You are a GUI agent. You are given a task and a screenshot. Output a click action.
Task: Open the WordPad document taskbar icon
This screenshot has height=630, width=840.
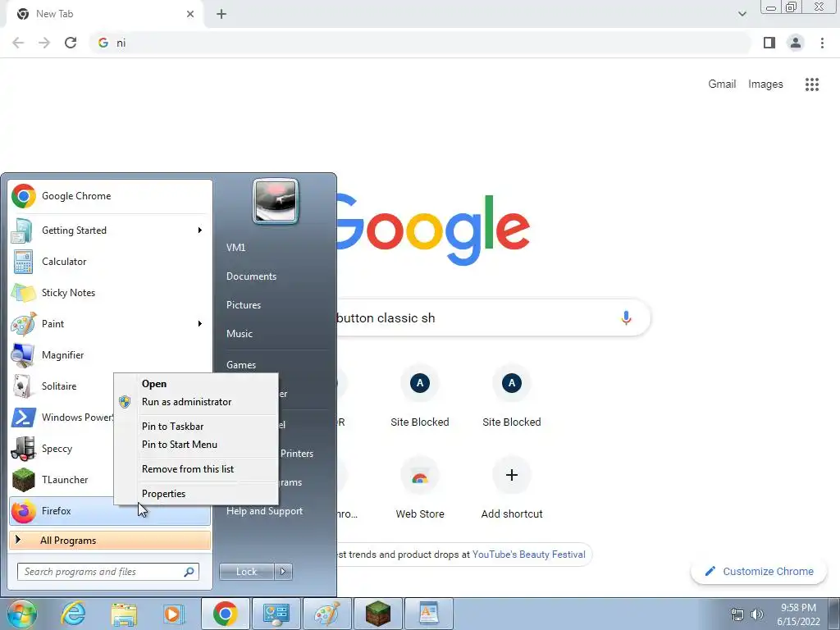tap(428, 614)
